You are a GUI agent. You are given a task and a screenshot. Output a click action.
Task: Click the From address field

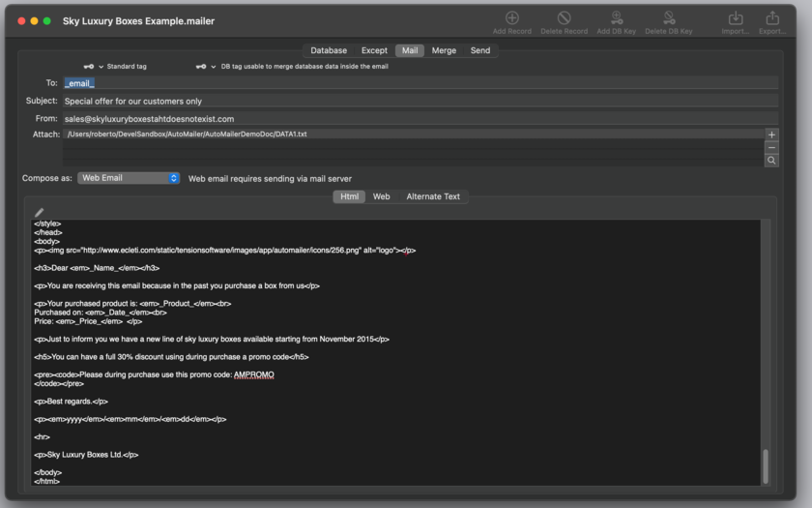click(x=420, y=119)
